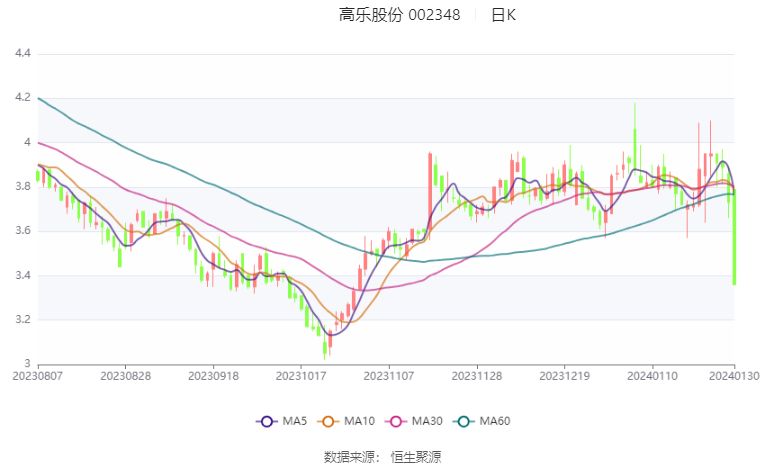Click the last large green candlestick
This screenshot has height=465, width=765.
734,237
